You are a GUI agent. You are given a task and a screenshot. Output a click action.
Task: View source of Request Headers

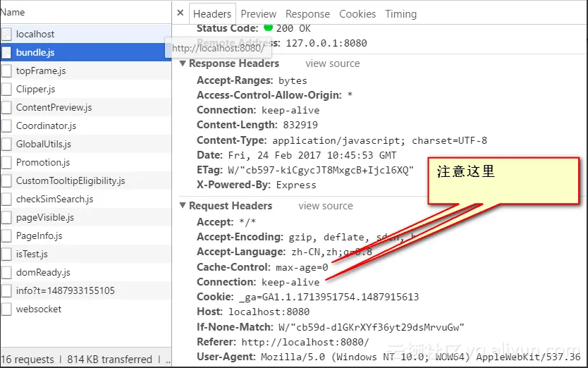(326, 206)
